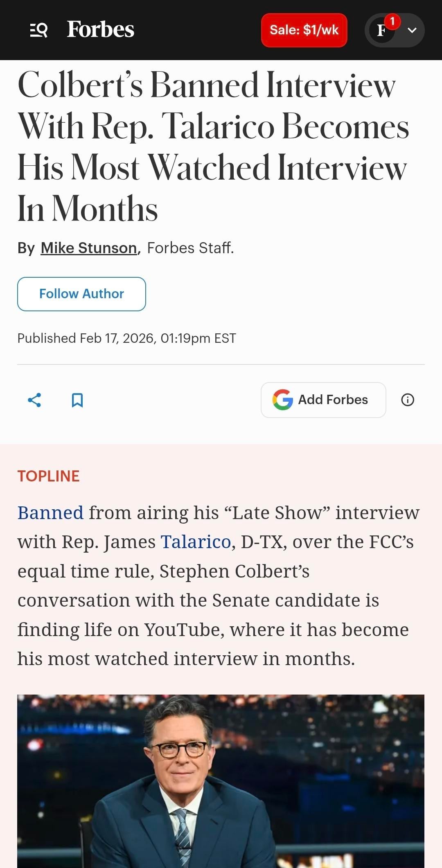
Task: Go to the Forbes home logo
Action: click(x=100, y=29)
